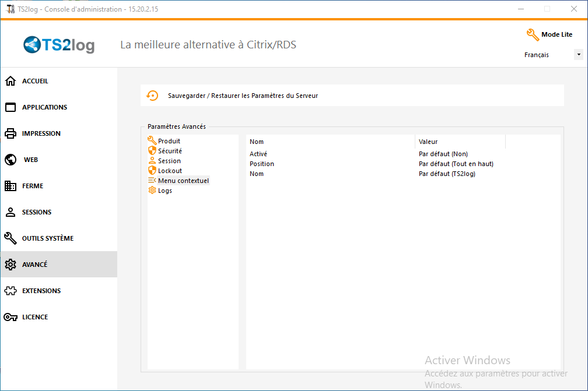Click the gear icon next to Logs
The height and width of the screenshot is (391, 588).
[152, 191]
